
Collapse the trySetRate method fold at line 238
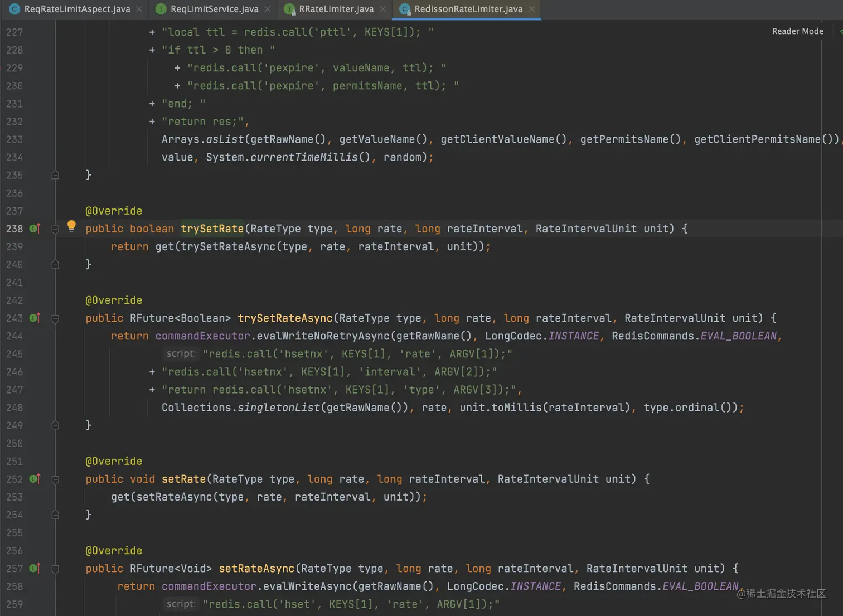click(55, 229)
